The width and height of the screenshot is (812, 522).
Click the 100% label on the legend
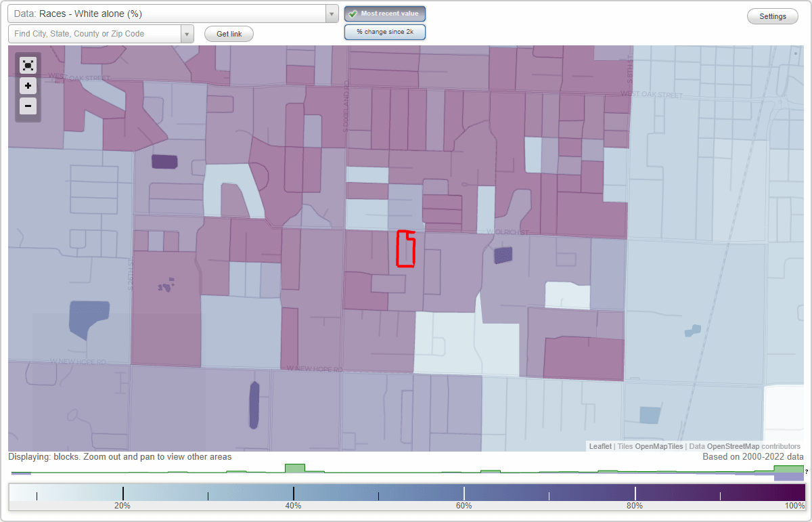point(795,506)
